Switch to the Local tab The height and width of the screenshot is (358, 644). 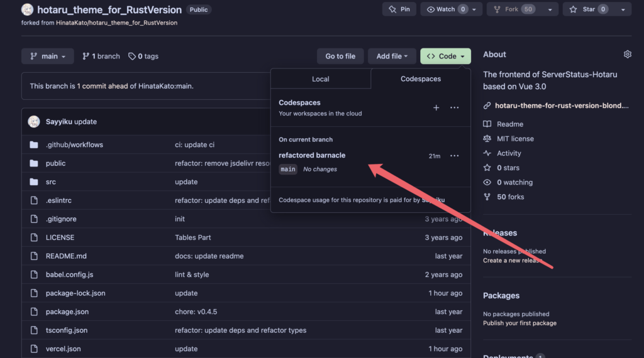320,79
